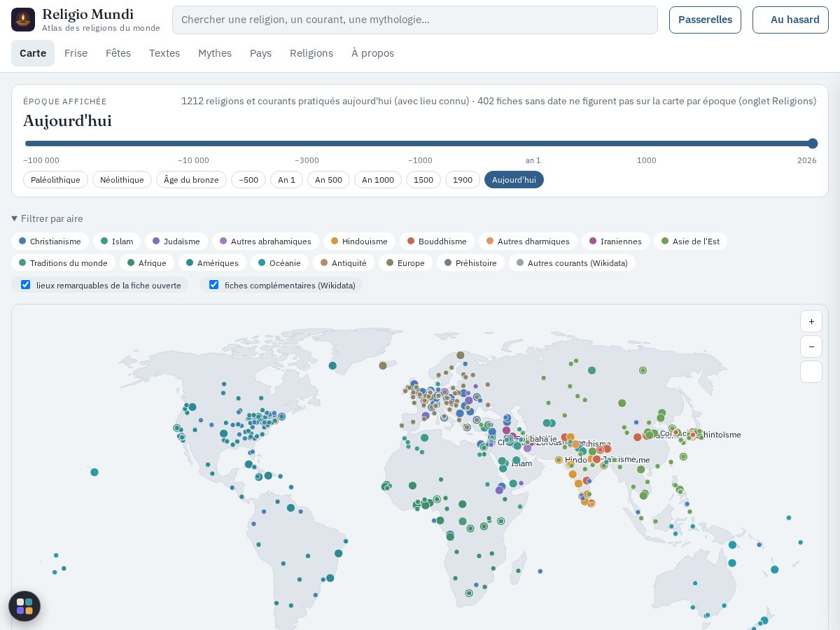Open the À propos tab
Image resolution: width=840 pixels, height=630 pixels.
(372, 53)
